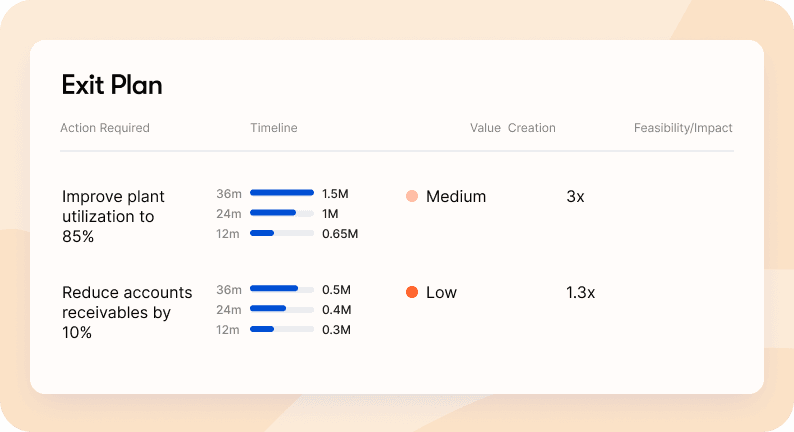Click the Low value creation label
The image size is (794, 432).
[x=441, y=293]
